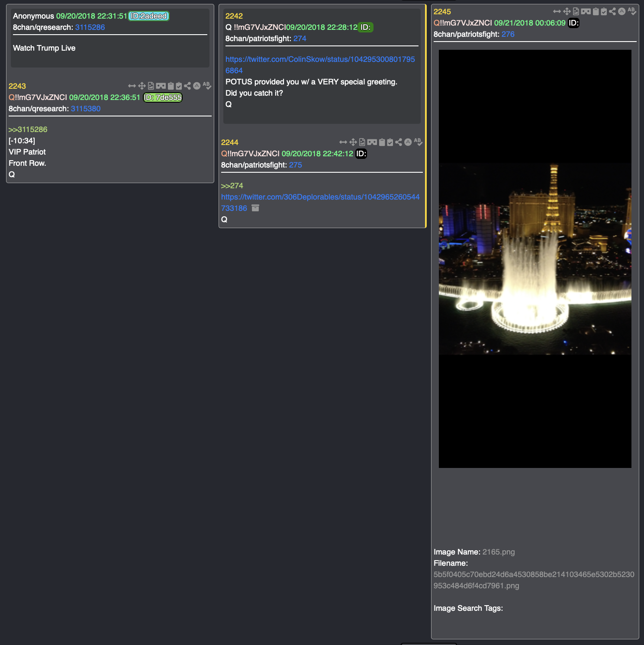The height and width of the screenshot is (645, 644).
Task: Click the text 'Did you catch it?'
Action: tap(254, 93)
